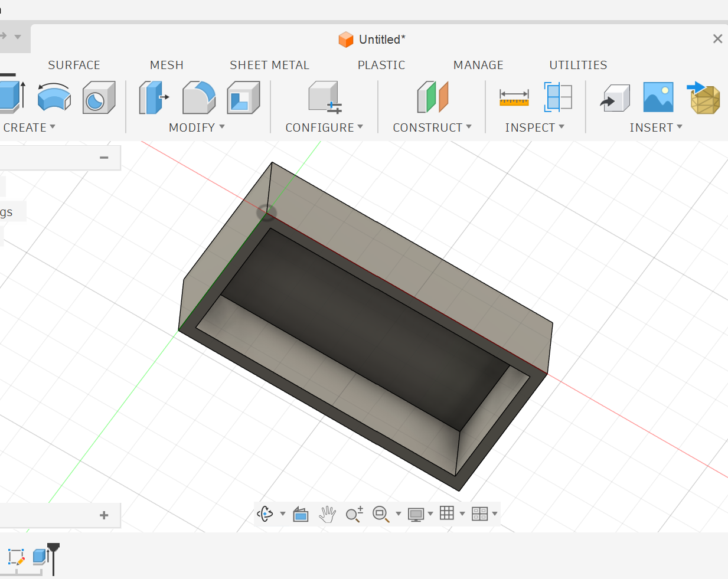Image resolution: width=728 pixels, height=579 pixels.
Task: Open the Viewports dropdown arrow
Action: pos(495,514)
